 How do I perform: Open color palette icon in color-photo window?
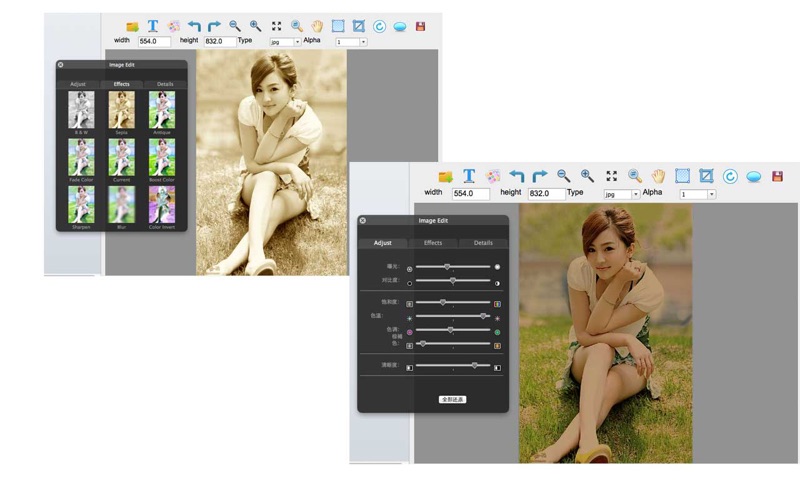(x=493, y=177)
